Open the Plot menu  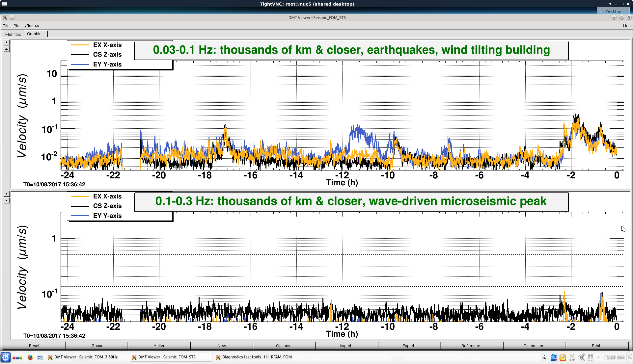pyautogui.click(x=17, y=26)
